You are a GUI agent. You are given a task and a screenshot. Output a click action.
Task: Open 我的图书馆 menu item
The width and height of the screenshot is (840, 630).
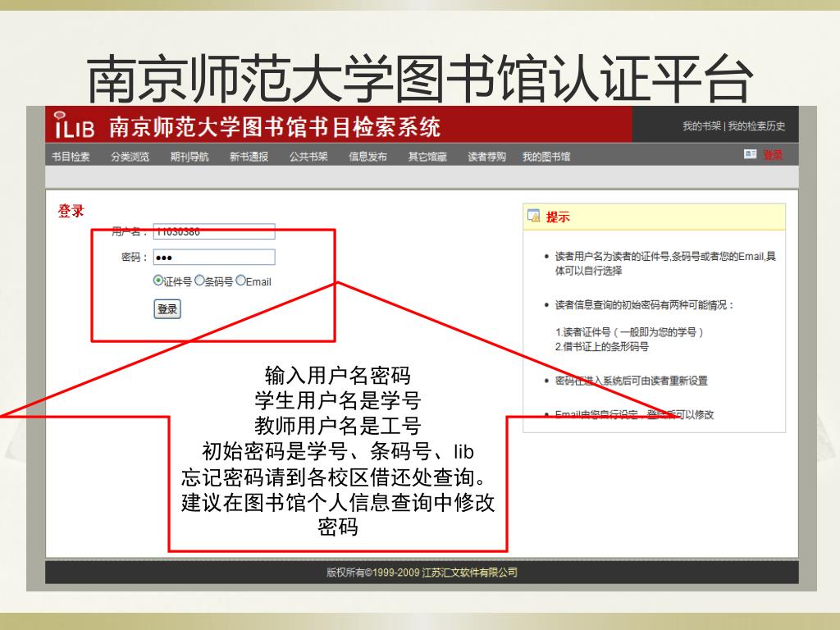coord(546,157)
